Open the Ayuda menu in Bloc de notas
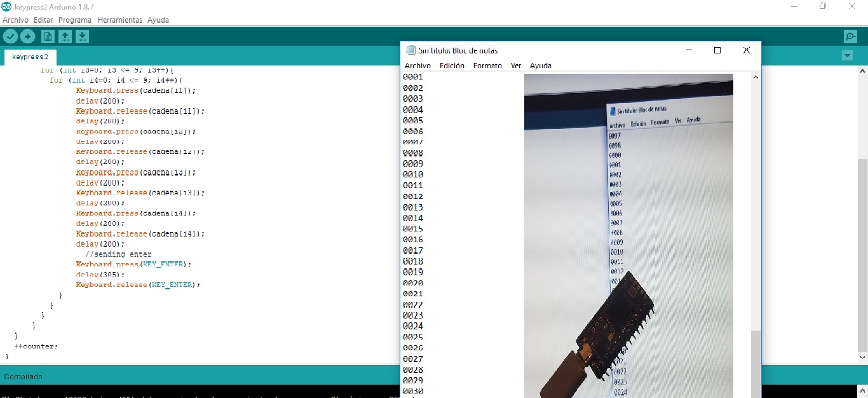 pyautogui.click(x=541, y=65)
